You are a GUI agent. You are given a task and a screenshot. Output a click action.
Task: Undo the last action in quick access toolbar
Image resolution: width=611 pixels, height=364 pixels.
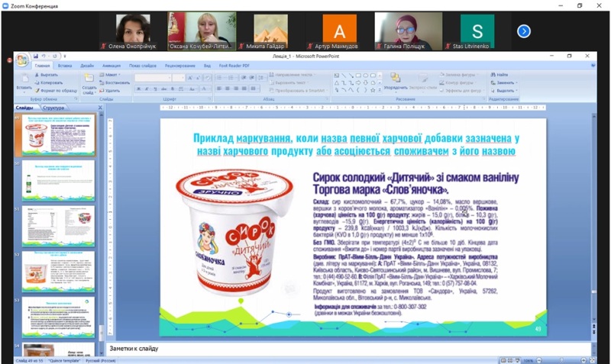click(44, 56)
